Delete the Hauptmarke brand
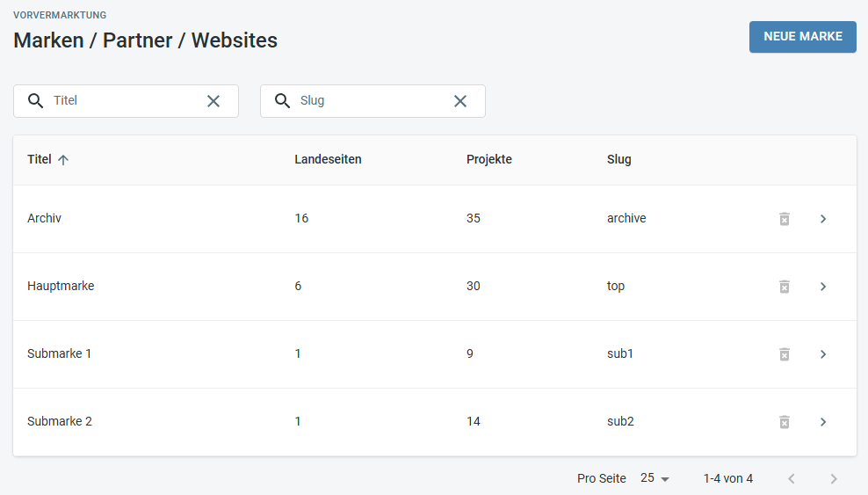The height and width of the screenshot is (495, 868). click(785, 287)
